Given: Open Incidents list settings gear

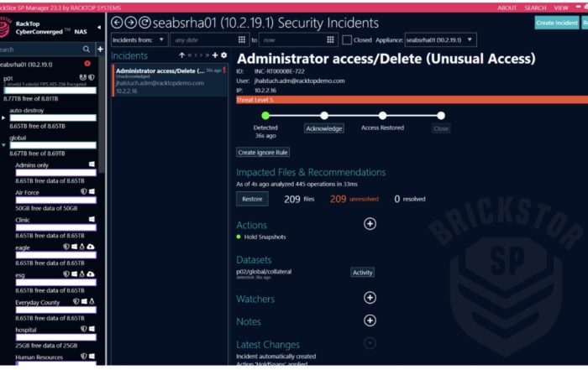Looking at the screenshot, I should (224, 55).
